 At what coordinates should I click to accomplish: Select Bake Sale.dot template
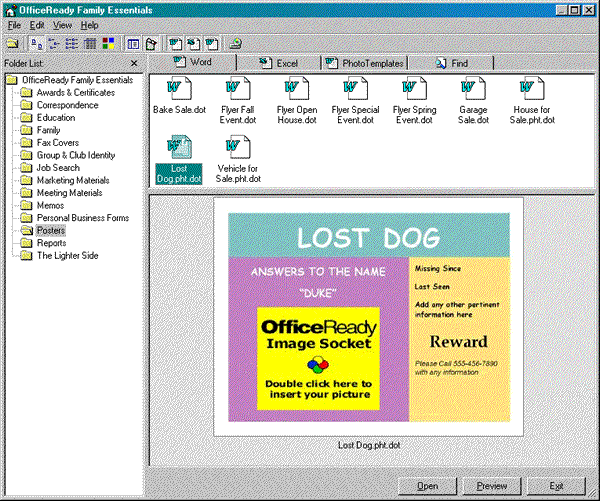(179, 96)
